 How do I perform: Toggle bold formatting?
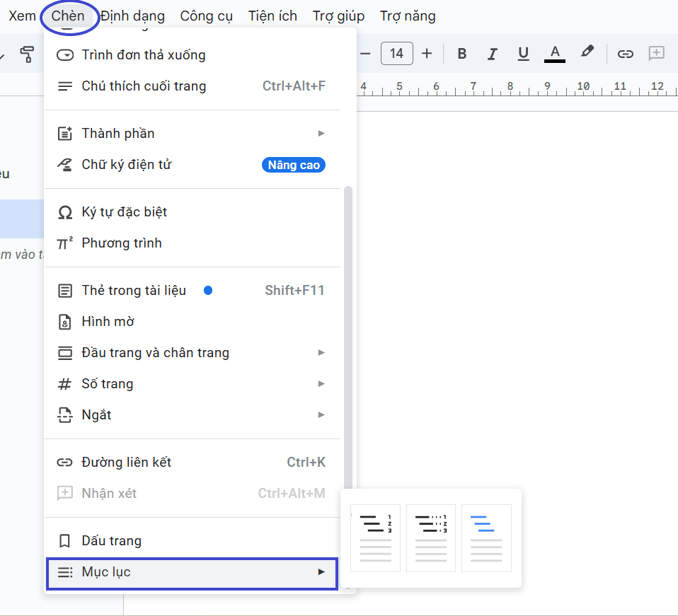[x=461, y=53]
